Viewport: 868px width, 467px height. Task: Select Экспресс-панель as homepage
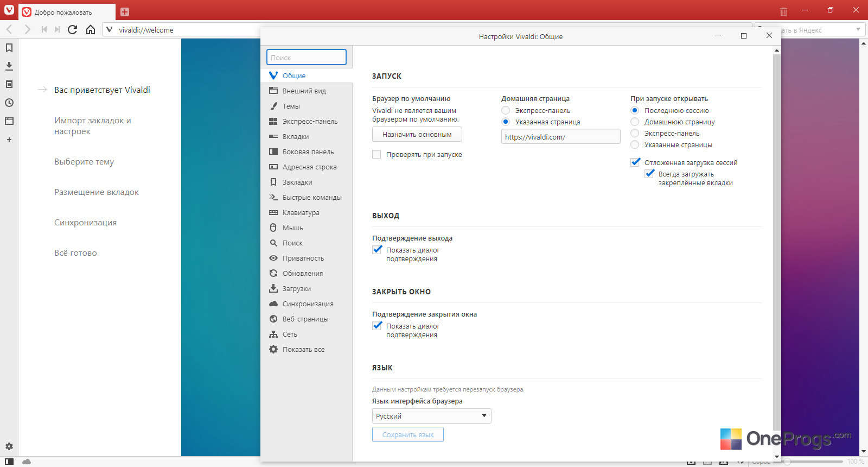[506, 110]
